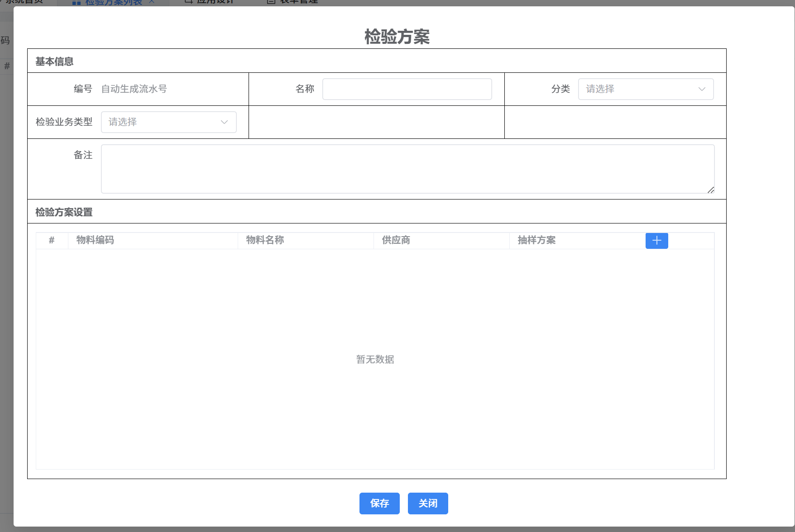This screenshot has width=795, height=532.
Task: Click the # index column header in the table
Action: 52,240
